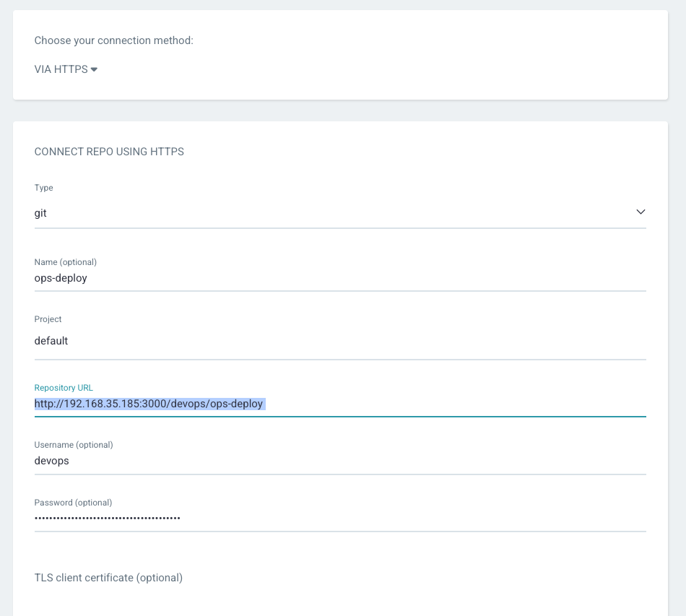
Task: Click the 'Password (optional)' label
Action: tap(73, 503)
